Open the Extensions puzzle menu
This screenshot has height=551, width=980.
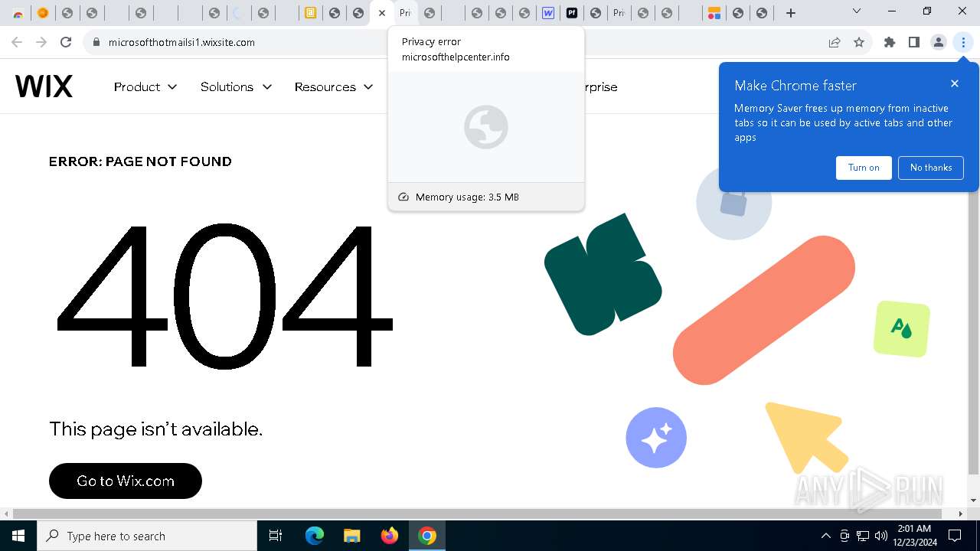coord(890,42)
